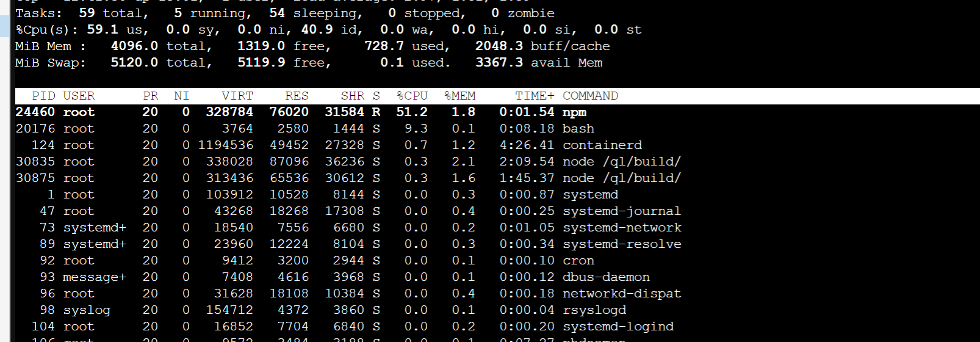Screen dimensions: 980x342
Task: Click the 54 sleeping tasks count
Action: [x=277, y=13]
